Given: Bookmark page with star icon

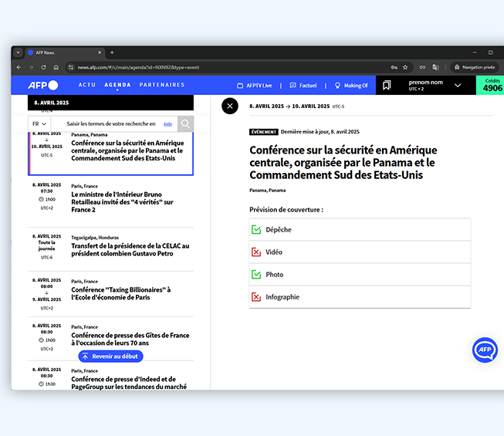Looking at the screenshot, I should coord(405,67).
